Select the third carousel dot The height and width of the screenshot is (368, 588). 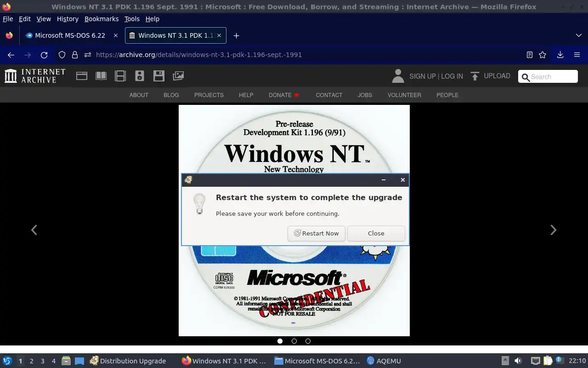(x=308, y=341)
